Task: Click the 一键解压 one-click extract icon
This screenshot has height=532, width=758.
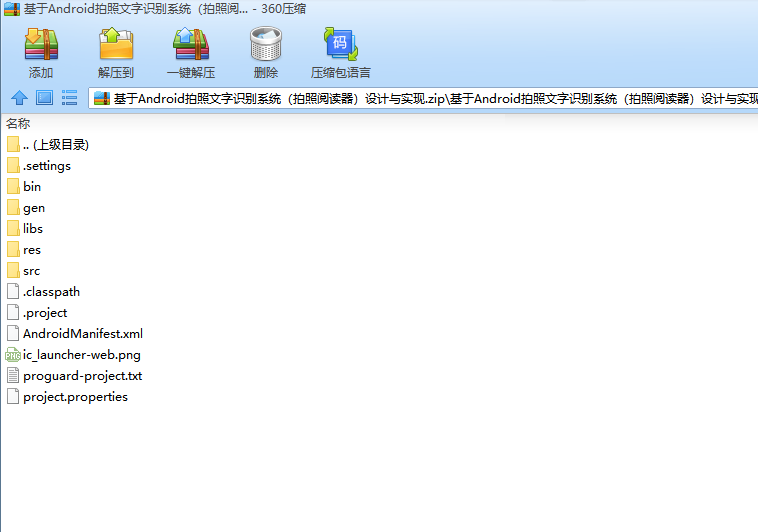Action: (x=191, y=44)
